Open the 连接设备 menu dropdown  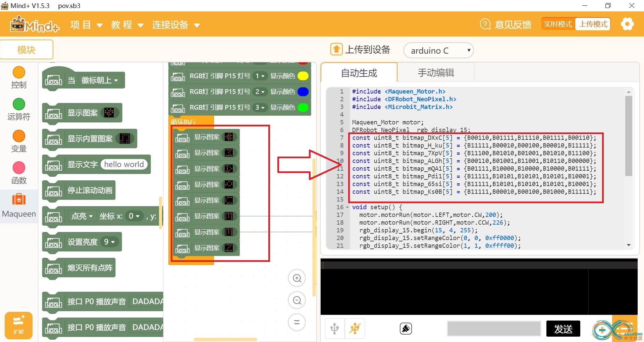coord(176,25)
